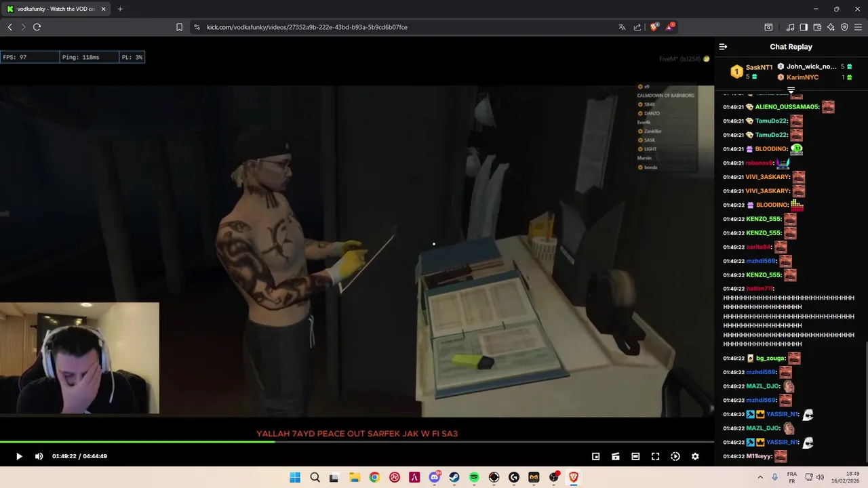Bookmark this page in the address bar
The image size is (868, 488).
[x=179, y=27]
